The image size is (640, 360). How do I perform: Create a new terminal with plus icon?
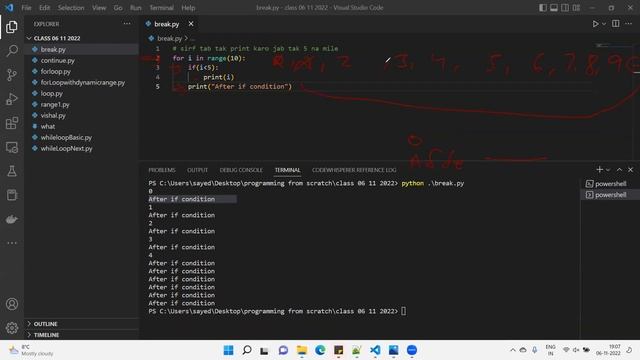click(599, 169)
